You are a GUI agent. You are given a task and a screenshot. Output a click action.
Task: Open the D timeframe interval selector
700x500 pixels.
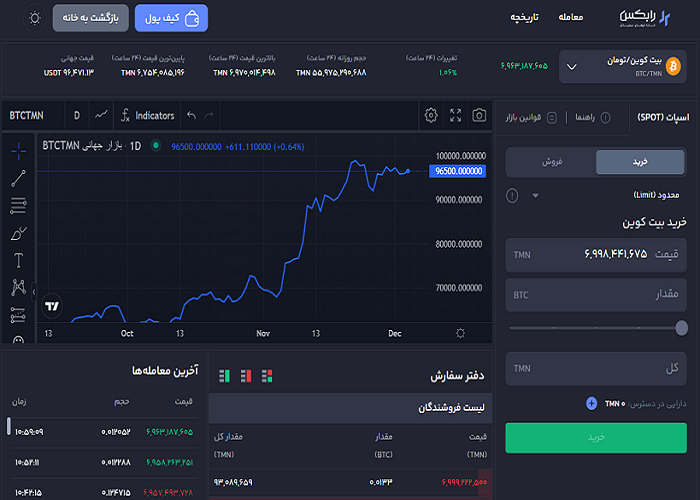tap(77, 116)
